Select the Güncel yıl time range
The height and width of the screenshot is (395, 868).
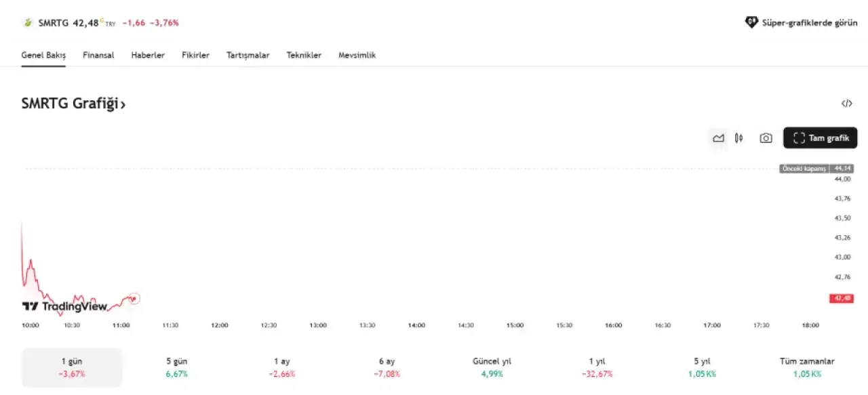coord(492,367)
